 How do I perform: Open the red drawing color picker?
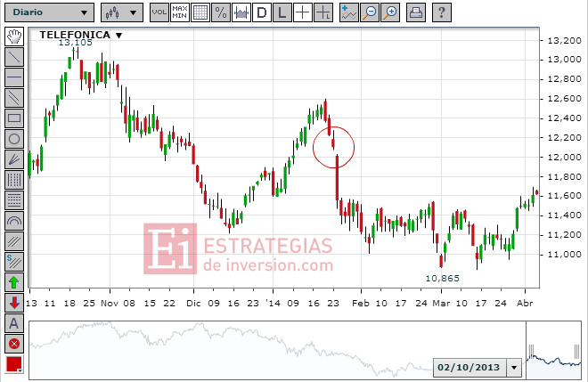tap(14, 364)
